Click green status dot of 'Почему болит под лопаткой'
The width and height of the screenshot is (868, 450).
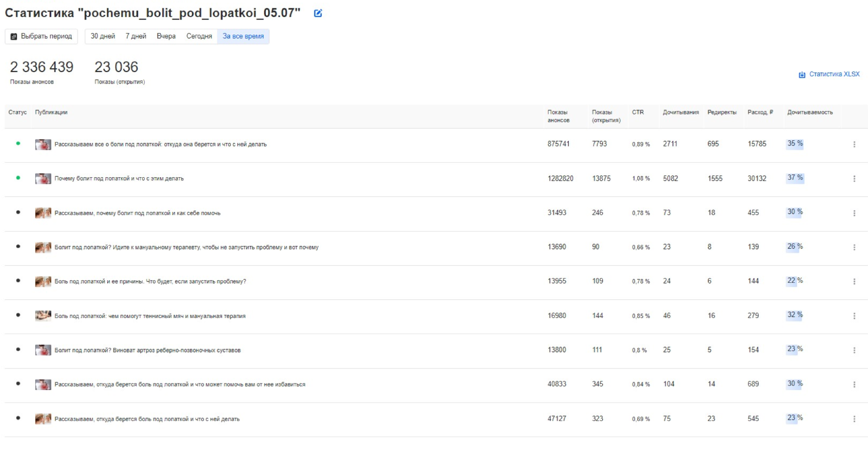tap(18, 178)
